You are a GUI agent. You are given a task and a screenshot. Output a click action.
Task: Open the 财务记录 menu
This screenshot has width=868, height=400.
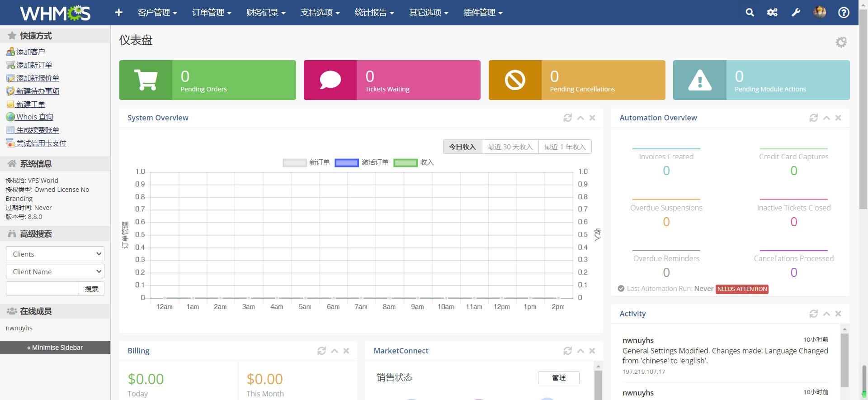pyautogui.click(x=266, y=13)
